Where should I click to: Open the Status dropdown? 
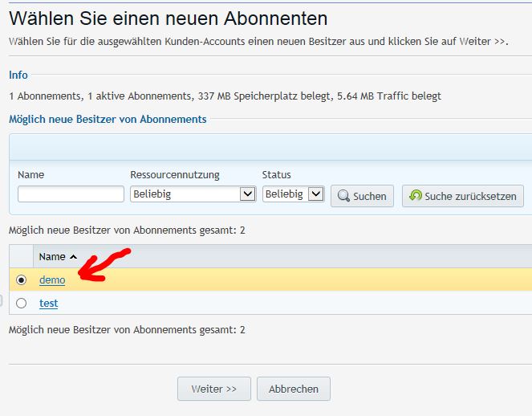pyautogui.click(x=293, y=194)
